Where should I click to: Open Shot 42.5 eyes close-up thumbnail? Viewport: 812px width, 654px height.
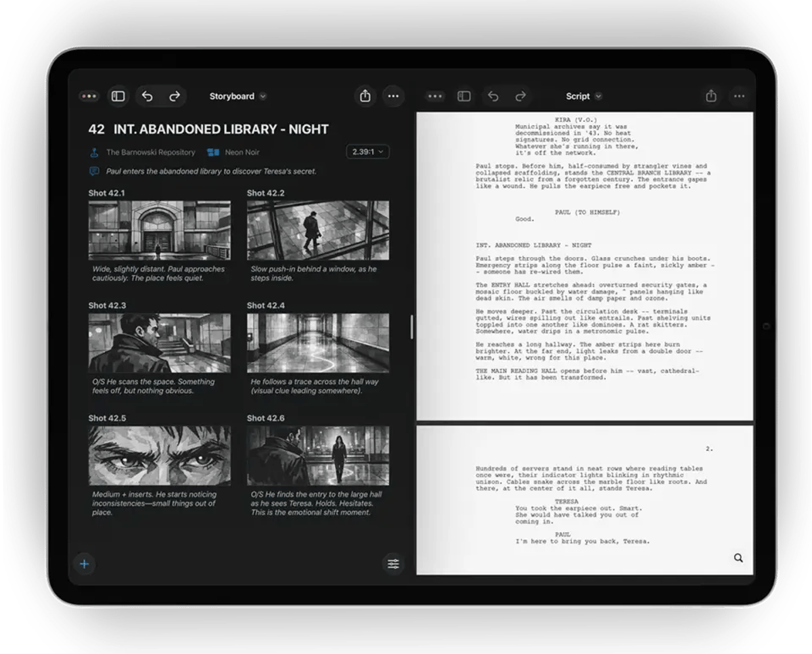[x=159, y=455]
